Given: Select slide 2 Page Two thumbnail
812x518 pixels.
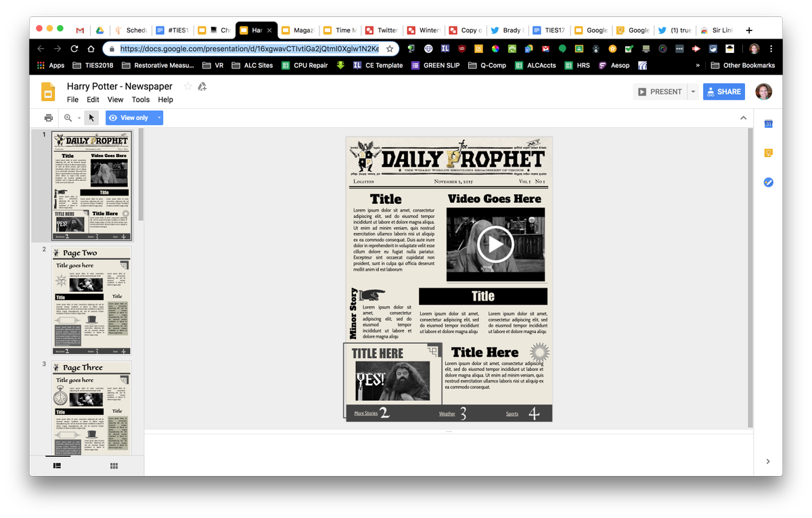Looking at the screenshot, I should [92, 301].
